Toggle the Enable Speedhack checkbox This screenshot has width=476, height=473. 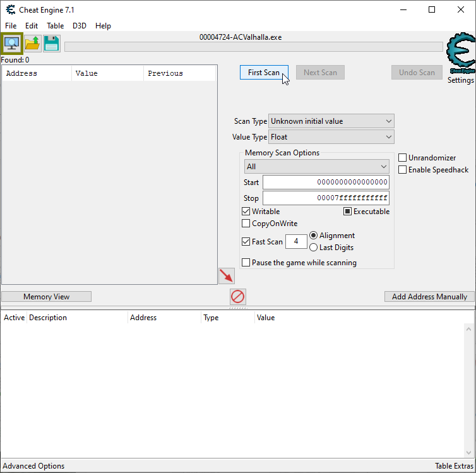click(403, 169)
